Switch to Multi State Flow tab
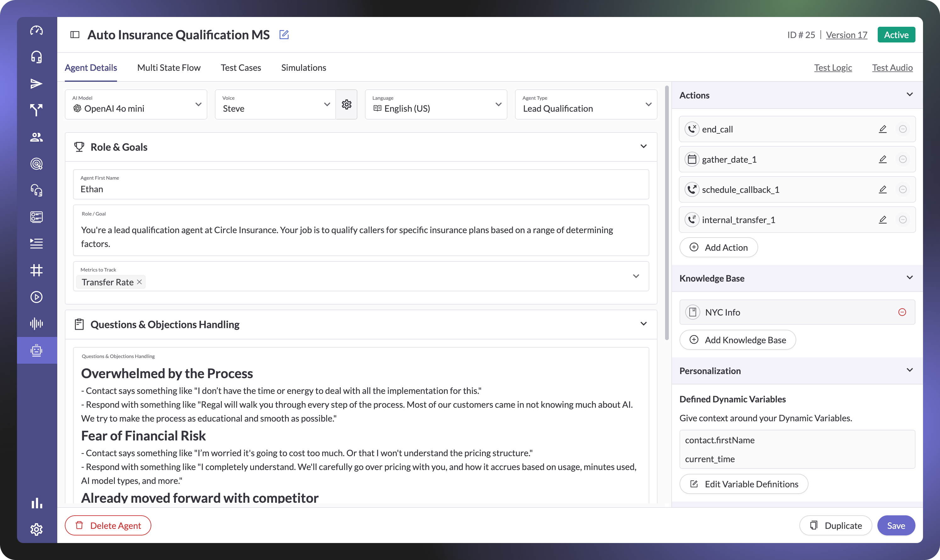940x560 pixels. 169,68
